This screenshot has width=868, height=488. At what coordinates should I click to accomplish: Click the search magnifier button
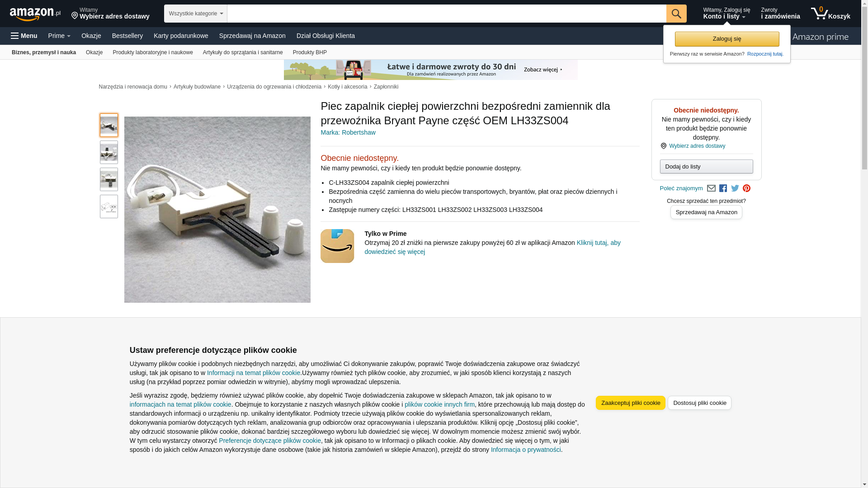click(676, 14)
